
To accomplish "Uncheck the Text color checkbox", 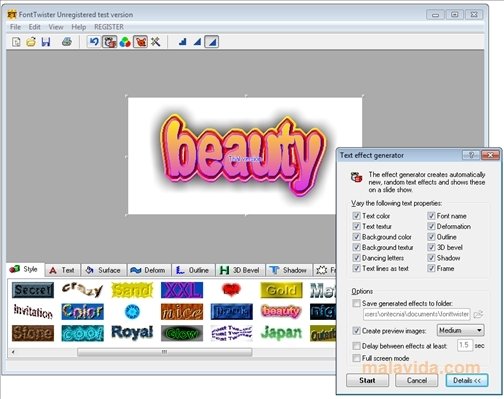I will pyautogui.click(x=356, y=216).
